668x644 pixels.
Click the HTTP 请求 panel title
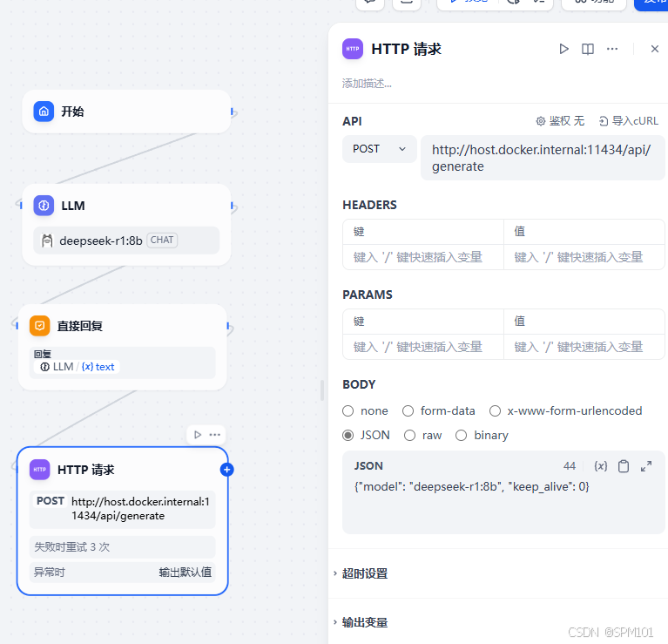click(x=406, y=50)
